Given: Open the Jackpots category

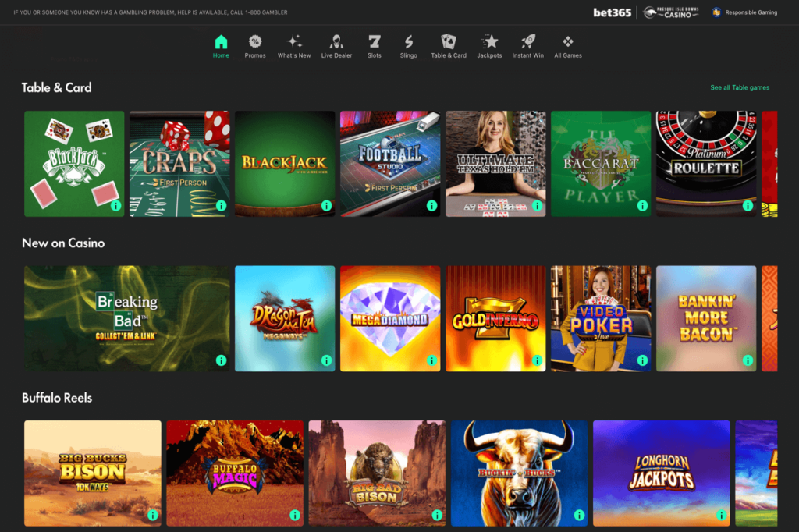Looking at the screenshot, I should tap(489, 46).
